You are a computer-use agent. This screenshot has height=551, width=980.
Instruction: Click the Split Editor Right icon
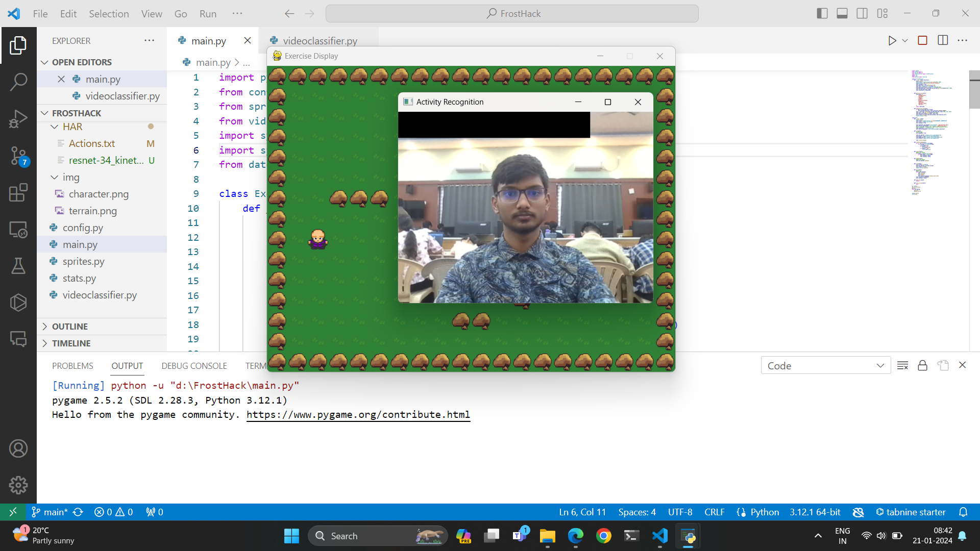(943, 41)
